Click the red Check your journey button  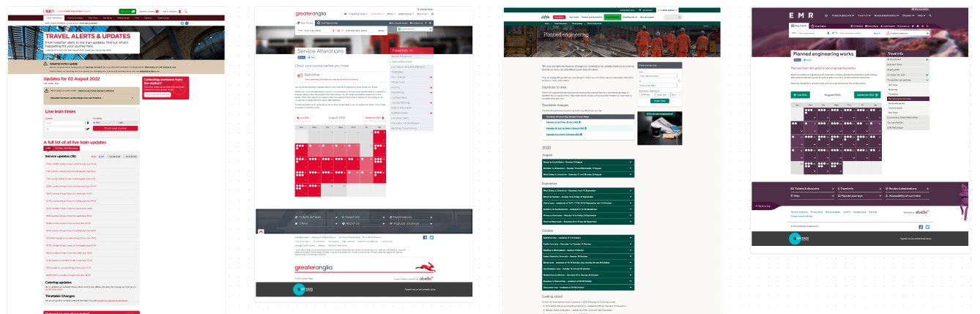pos(115,128)
